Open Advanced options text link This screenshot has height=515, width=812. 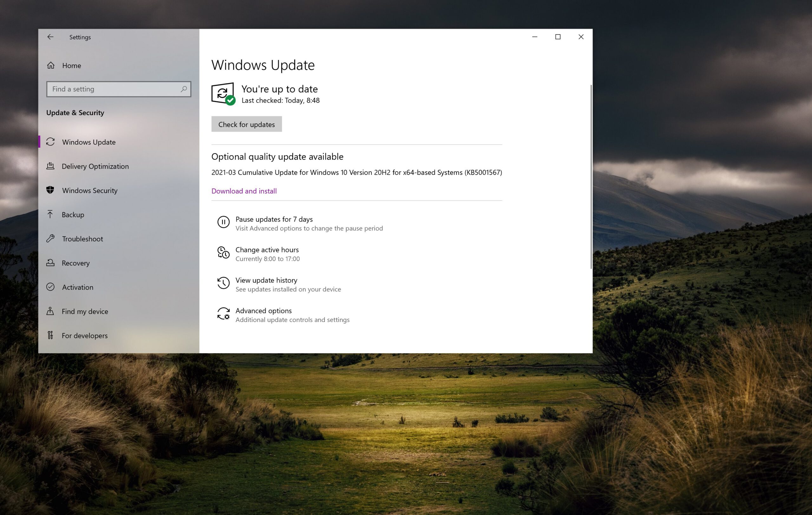(263, 311)
